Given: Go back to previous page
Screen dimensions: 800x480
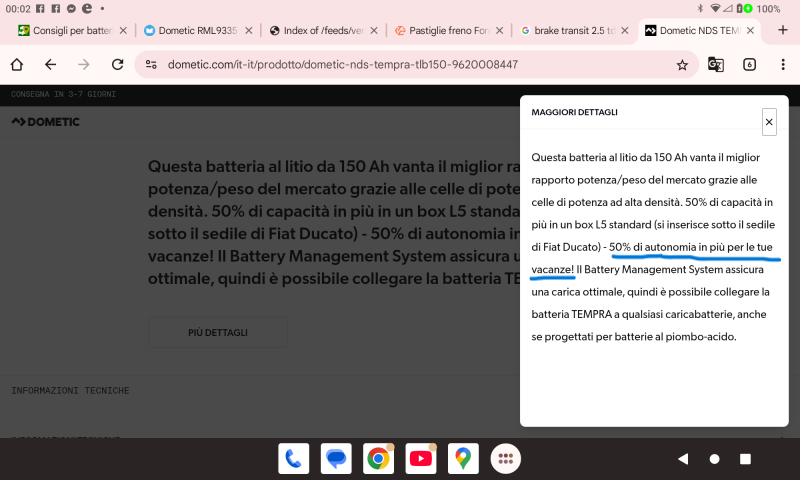Looking at the screenshot, I should (50, 65).
